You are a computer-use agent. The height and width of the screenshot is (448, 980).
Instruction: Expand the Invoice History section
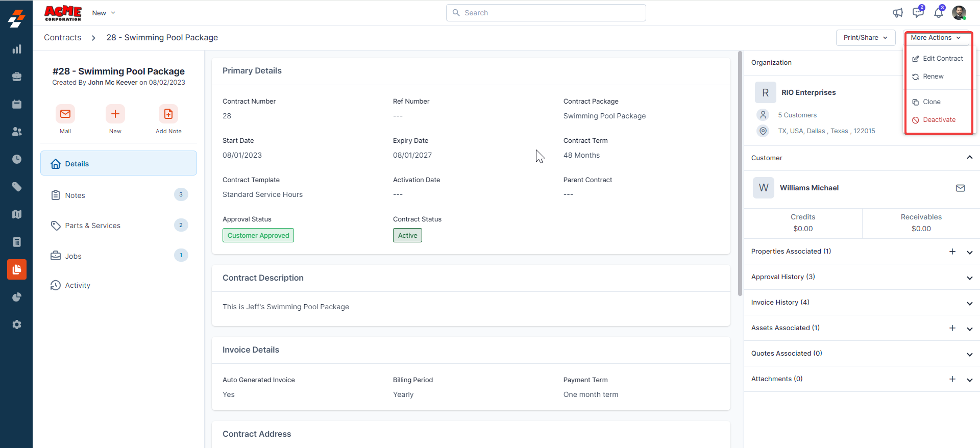969,303
